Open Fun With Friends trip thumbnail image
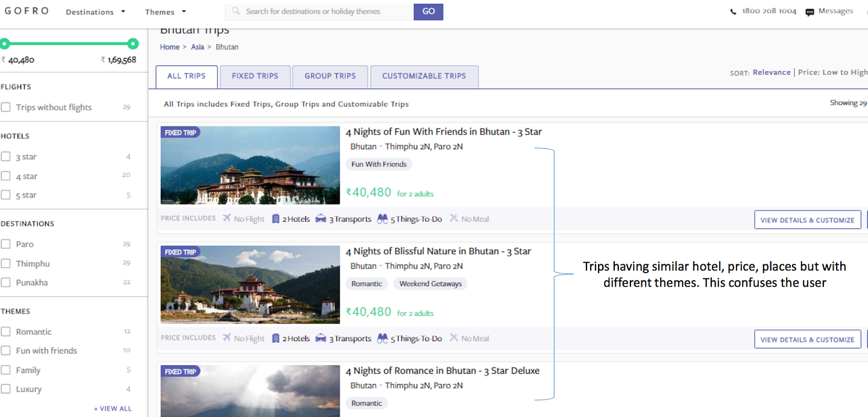 click(250, 165)
